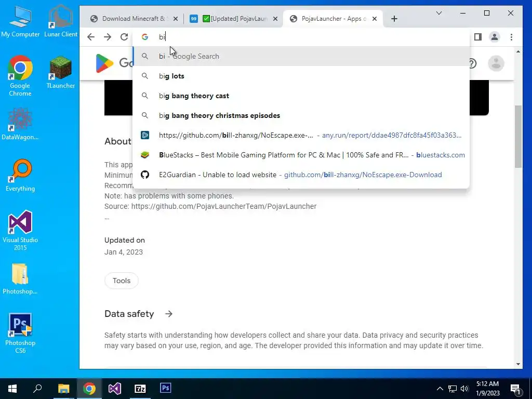
Task: Open Google Play account avatar
Action: (496, 63)
